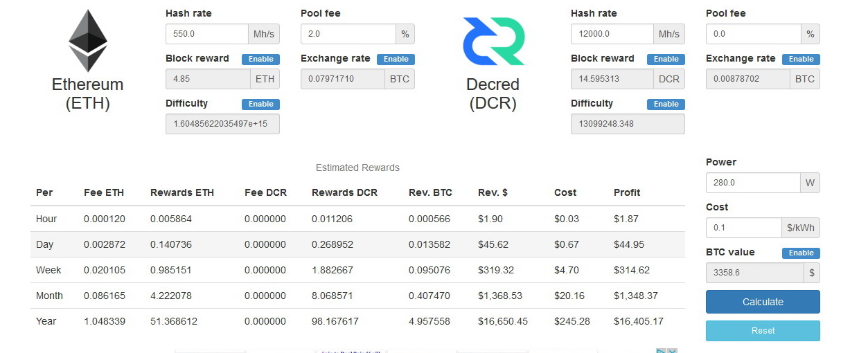Click the Fee ETH column header
Image resolution: width=868 pixels, height=353 pixels.
click(103, 192)
